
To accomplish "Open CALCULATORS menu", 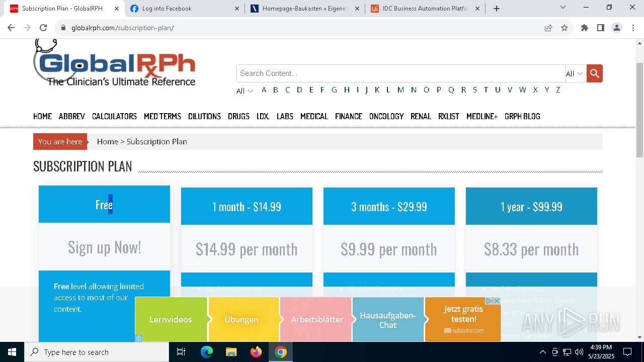I will (x=114, y=116).
